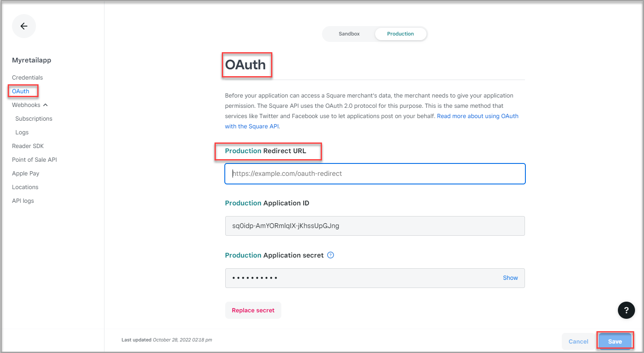The width and height of the screenshot is (644, 353).
Task: Click the back arrow button
Action: click(x=24, y=26)
